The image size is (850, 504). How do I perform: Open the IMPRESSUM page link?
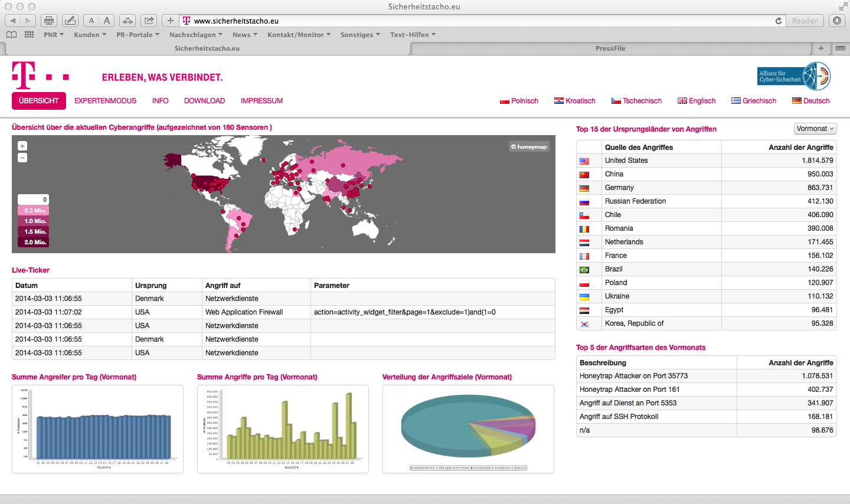pyautogui.click(x=261, y=101)
